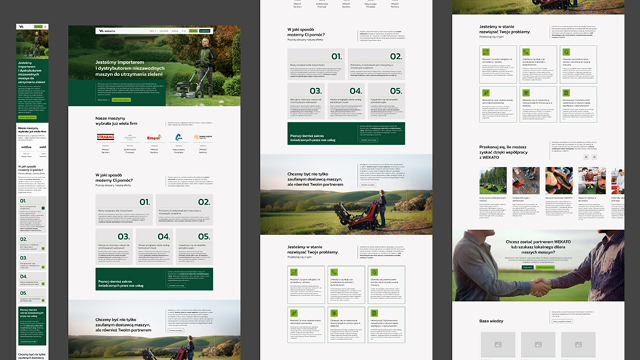The width and height of the screenshot is (640, 360).
Task: Click the green dot on mobile card 01.
Action: coord(43,208)
